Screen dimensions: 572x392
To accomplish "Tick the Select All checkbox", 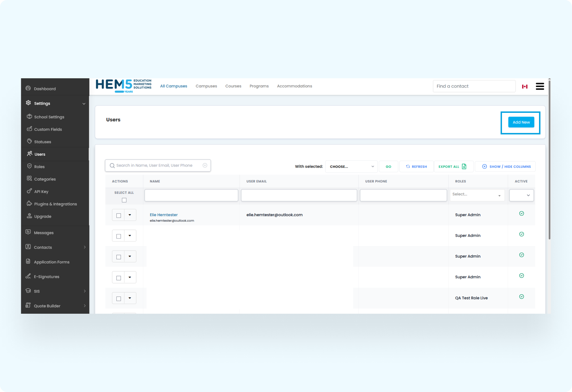I will point(124,200).
